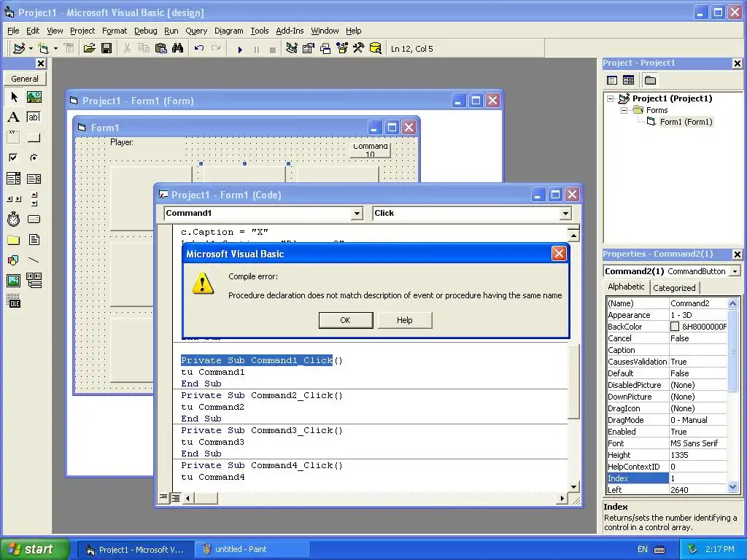This screenshot has height=560, width=747.
Task: Select the PictureBox control tool
Action: click(x=34, y=97)
